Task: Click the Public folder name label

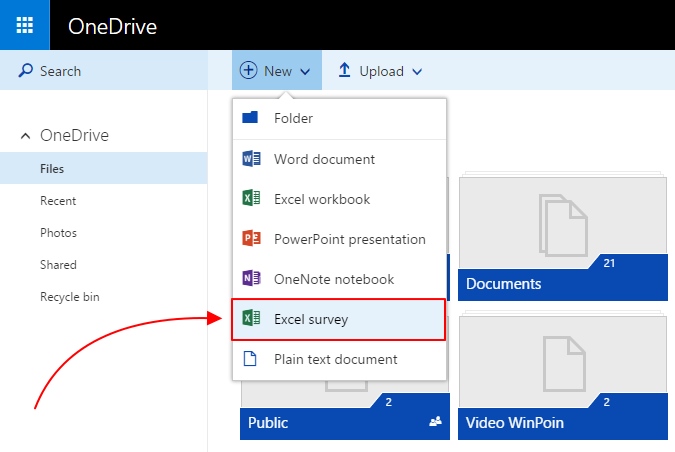Action: pyautogui.click(x=267, y=423)
